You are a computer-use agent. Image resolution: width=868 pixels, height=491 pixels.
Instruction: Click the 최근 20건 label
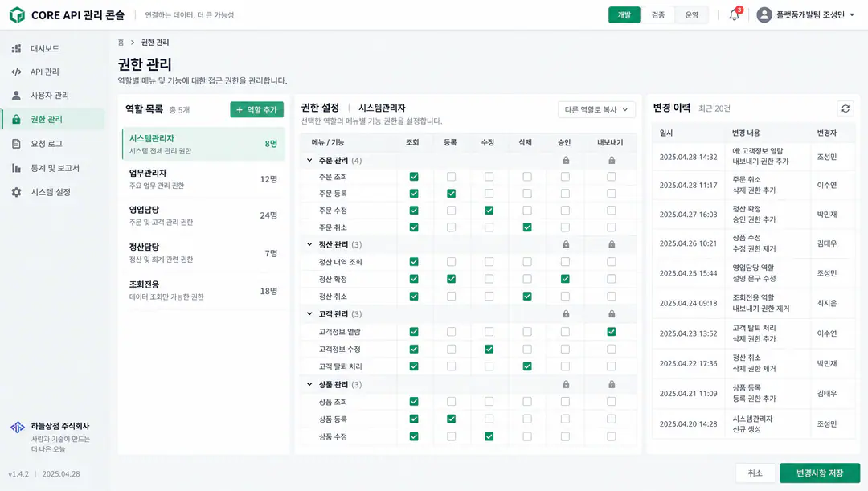click(714, 108)
